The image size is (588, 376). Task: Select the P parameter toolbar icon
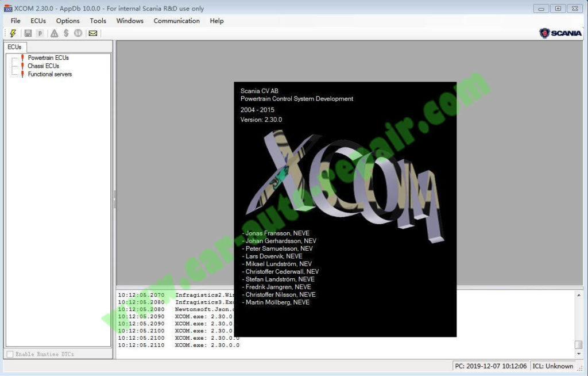click(x=40, y=33)
